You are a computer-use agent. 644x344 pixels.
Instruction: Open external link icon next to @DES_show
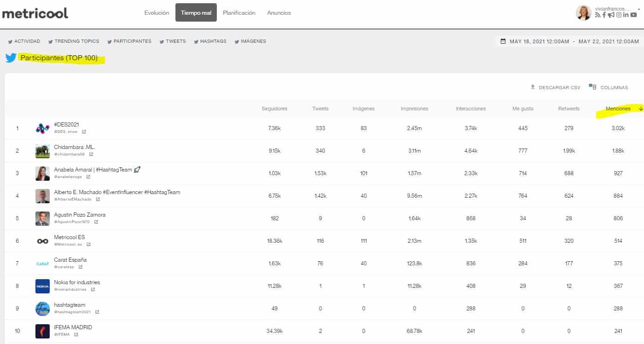click(84, 132)
